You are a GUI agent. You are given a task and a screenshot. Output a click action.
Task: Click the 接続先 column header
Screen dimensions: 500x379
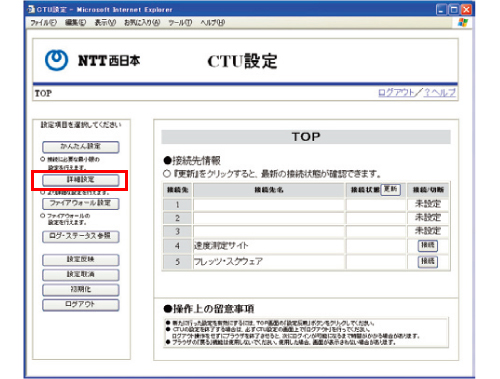pos(177,190)
